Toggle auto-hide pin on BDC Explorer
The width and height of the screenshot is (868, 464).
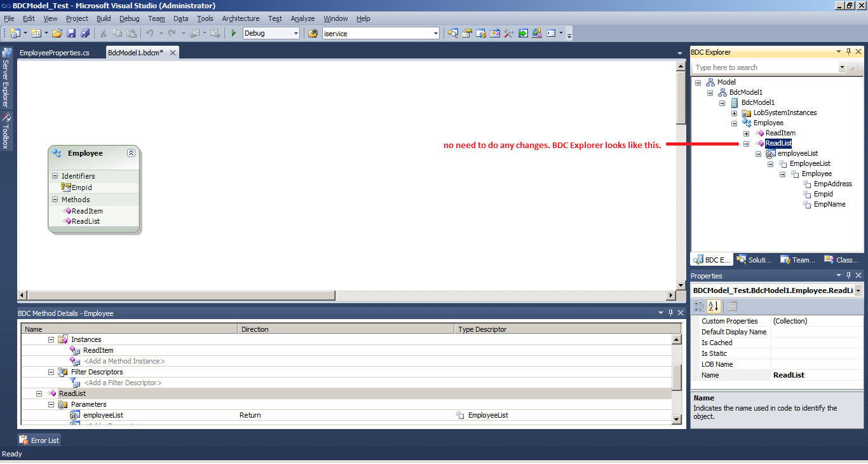[848, 52]
